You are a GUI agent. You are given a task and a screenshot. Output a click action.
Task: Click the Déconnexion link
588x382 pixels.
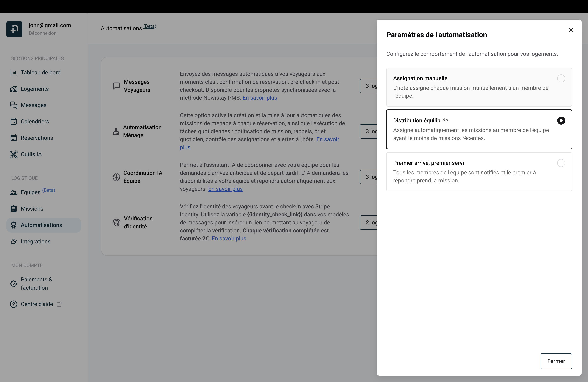[42, 33]
